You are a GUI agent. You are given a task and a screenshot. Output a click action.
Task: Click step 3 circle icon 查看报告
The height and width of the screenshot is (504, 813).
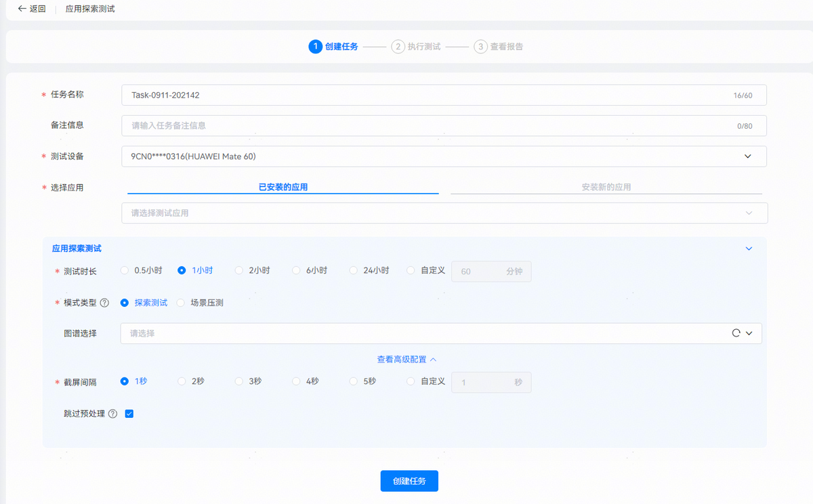tap(480, 47)
